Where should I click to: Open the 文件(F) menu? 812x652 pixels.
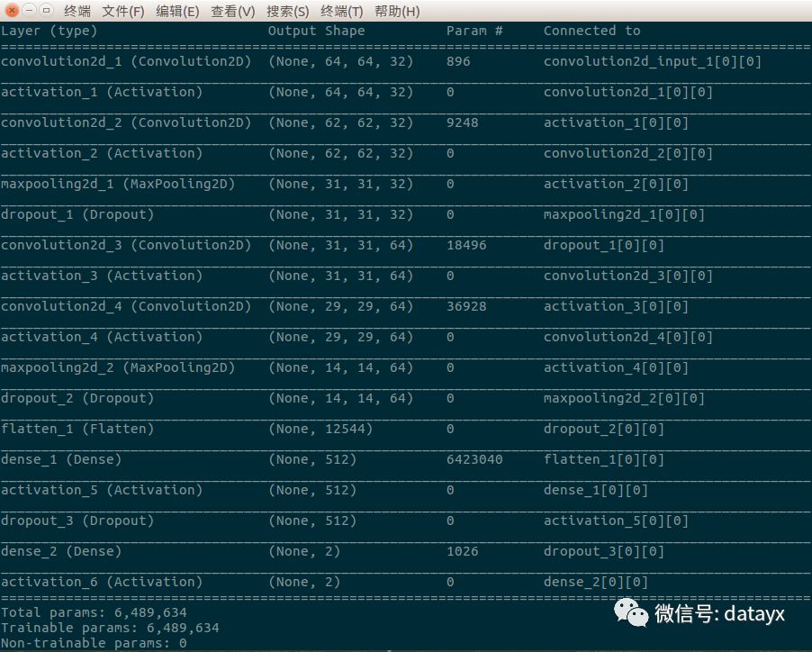point(123,11)
